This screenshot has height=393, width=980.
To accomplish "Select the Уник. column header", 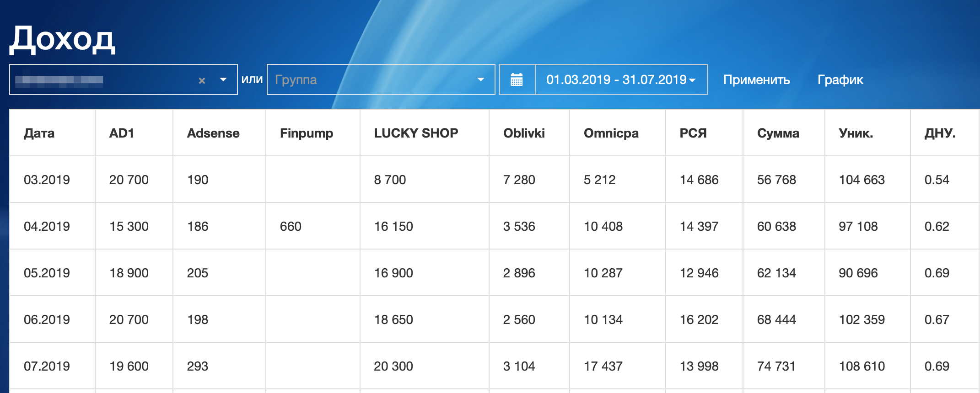I will pyautogui.click(x=856, y=133).
